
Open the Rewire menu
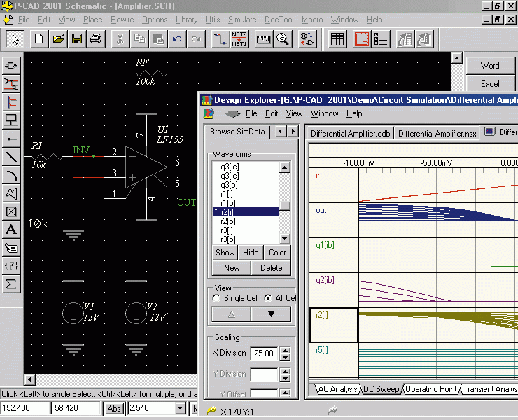122,20
